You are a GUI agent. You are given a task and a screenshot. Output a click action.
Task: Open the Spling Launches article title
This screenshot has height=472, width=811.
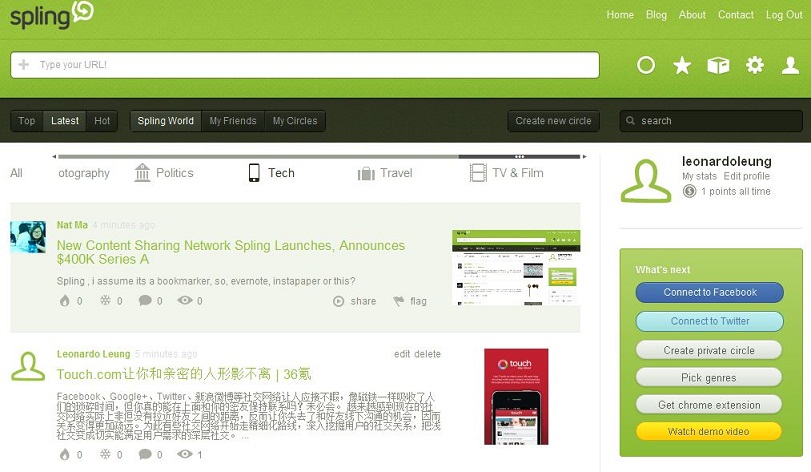231,252
